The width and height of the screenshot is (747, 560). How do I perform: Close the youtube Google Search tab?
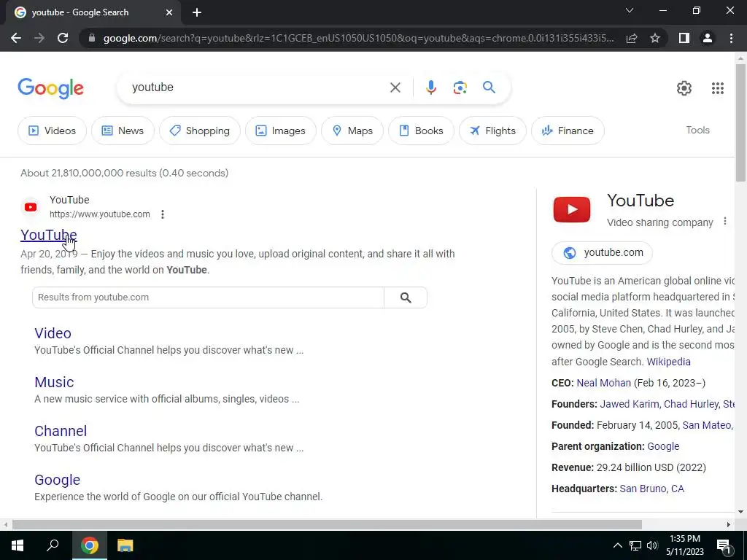[169, 12]
